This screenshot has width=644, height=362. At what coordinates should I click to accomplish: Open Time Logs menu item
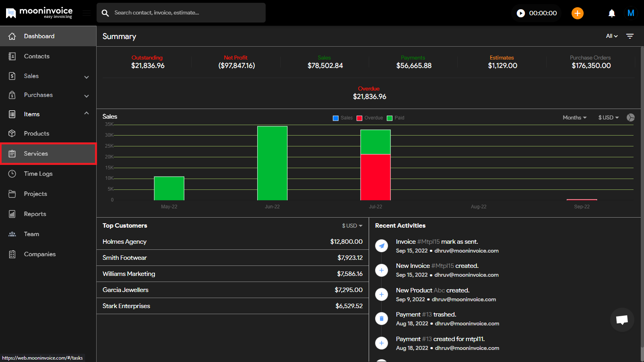(x=48, y=174)
